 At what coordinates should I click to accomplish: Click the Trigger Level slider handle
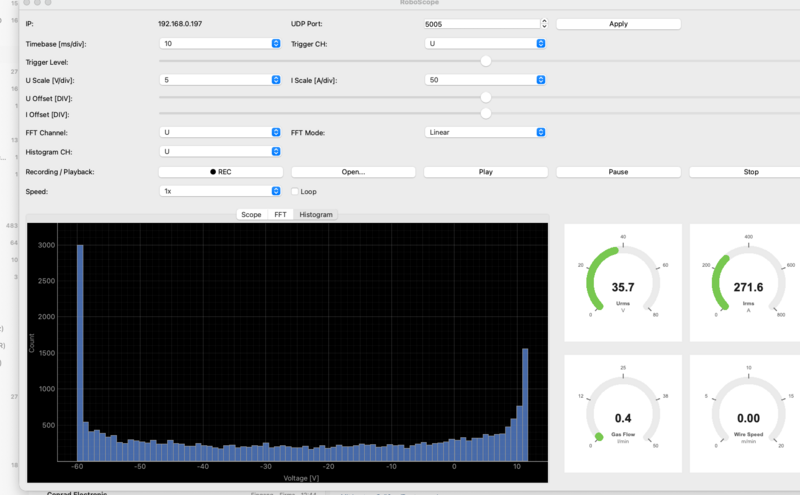click(486, 61)
